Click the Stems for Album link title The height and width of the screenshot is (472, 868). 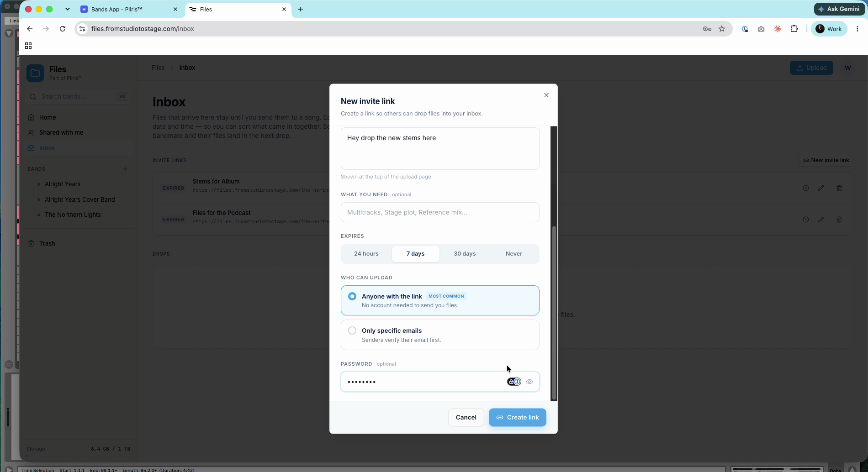coord(216,181)
